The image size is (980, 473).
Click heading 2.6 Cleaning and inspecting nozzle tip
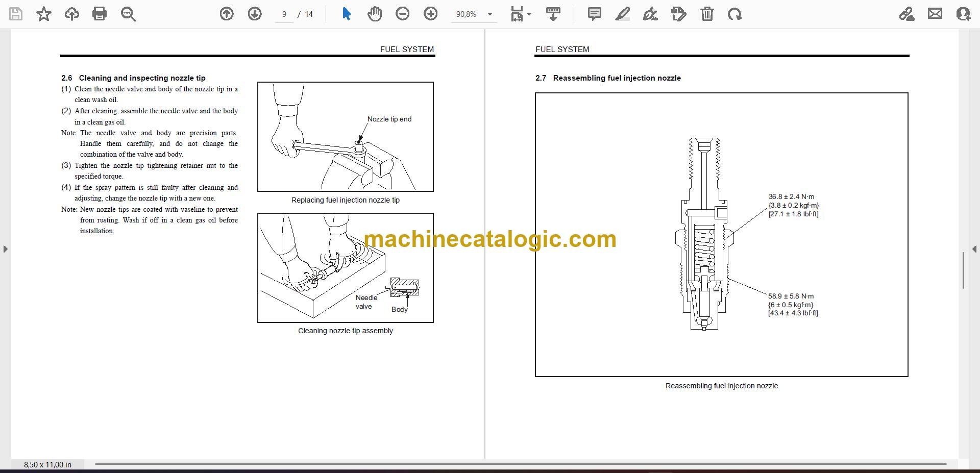click(x=133, y=78)
